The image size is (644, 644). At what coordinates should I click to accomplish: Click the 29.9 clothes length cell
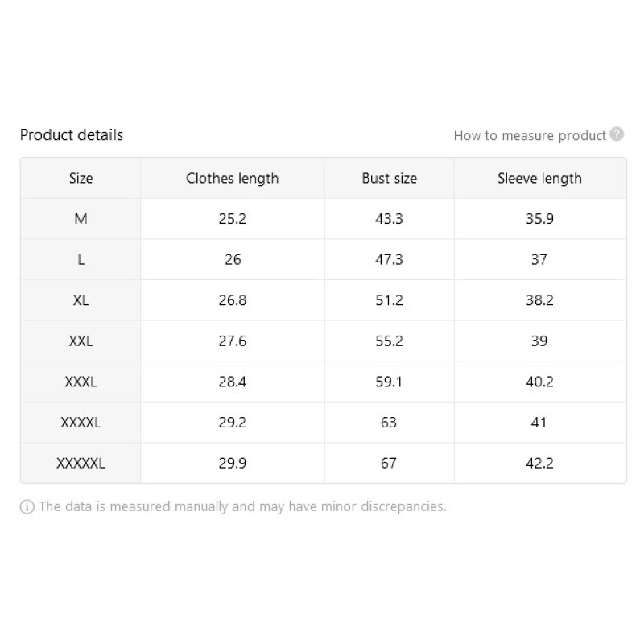(x=233, y=463)
